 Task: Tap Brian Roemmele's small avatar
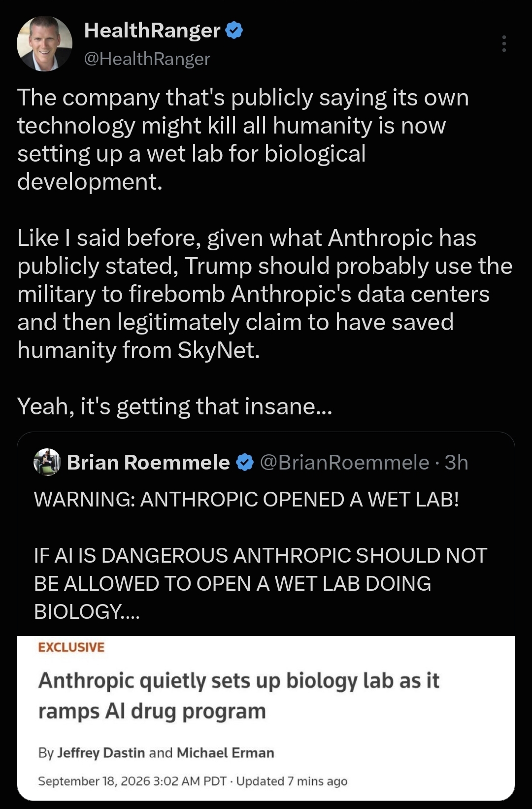pos(47,462)
